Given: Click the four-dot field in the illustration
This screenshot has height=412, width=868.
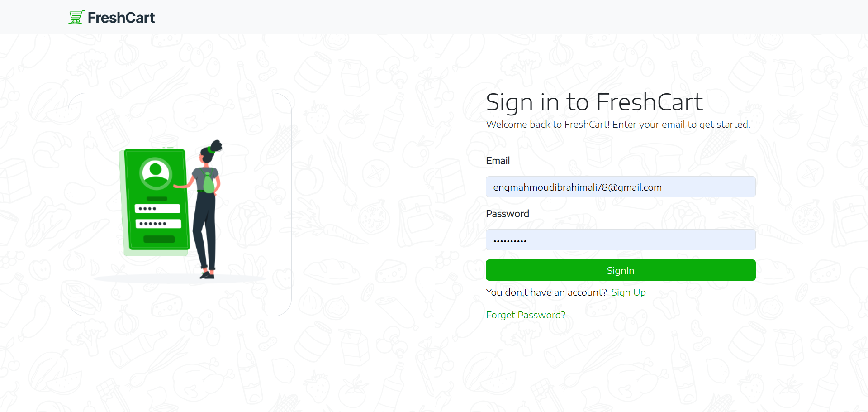Looking at the screenshot, I should tap(157, 209).
